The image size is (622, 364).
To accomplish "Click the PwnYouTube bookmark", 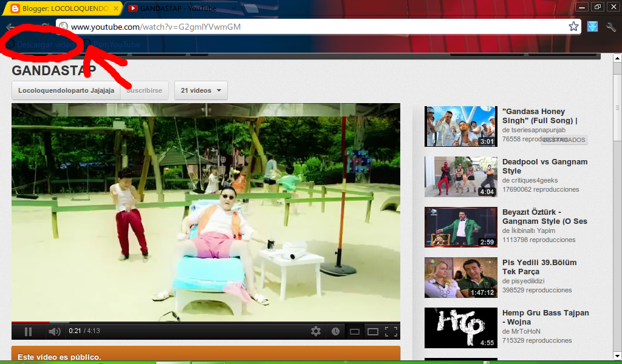I will 112,44.
